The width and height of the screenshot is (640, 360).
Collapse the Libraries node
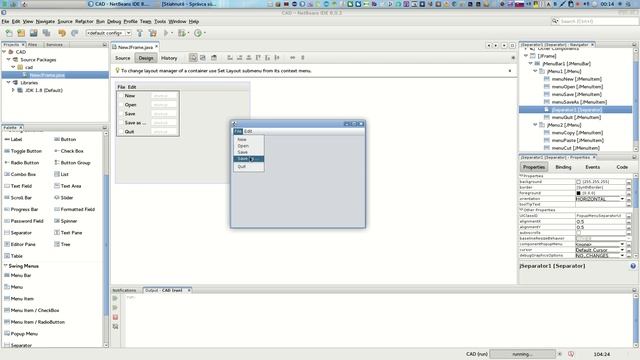pos(9,82)
